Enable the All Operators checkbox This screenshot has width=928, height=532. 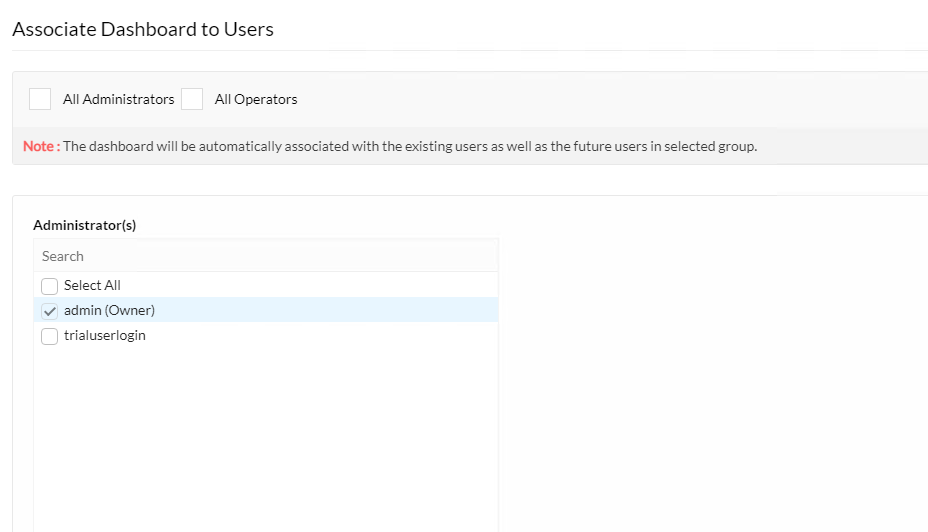[192, 99]
